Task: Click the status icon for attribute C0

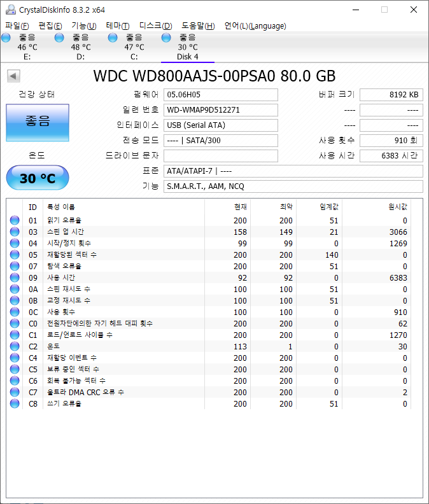Action: pos(15,323)
